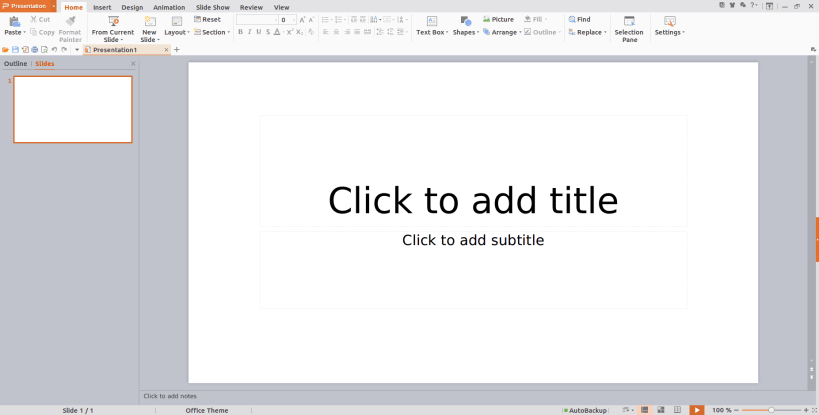Open the Layout dropdown

[177, 32]
